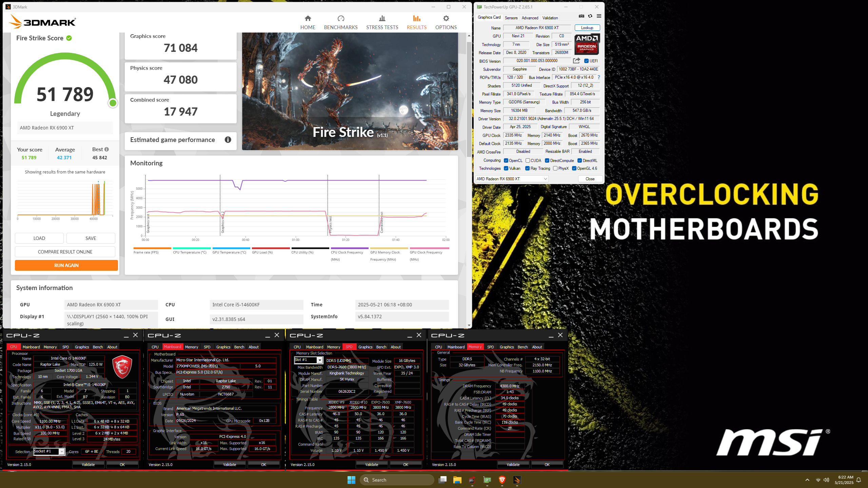Toggle the DirectML checkbox in GPU-Z
Viewport: 868px width, 488px height.
(x=579, y=161)
